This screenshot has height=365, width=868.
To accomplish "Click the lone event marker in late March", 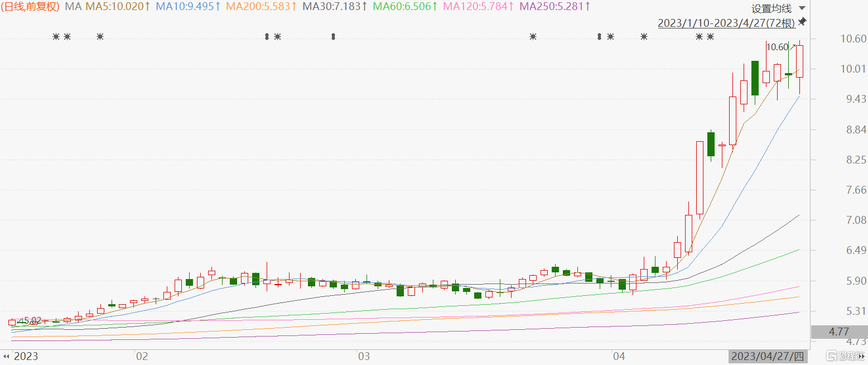I will (533, 37).
